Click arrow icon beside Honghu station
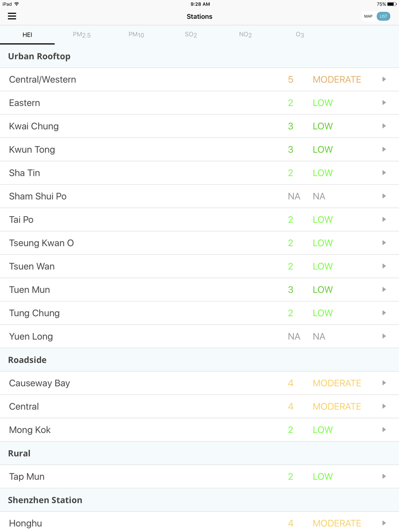399x532 pixels. pos(384,523)
